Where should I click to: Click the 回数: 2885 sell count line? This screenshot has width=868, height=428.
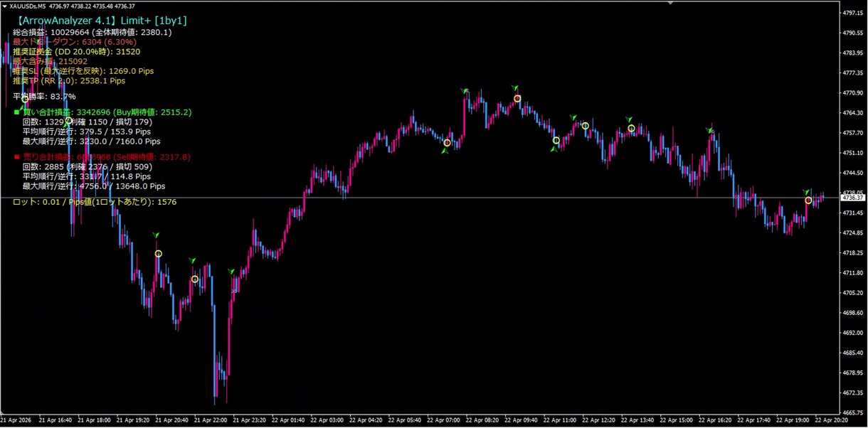pos(88,167)
